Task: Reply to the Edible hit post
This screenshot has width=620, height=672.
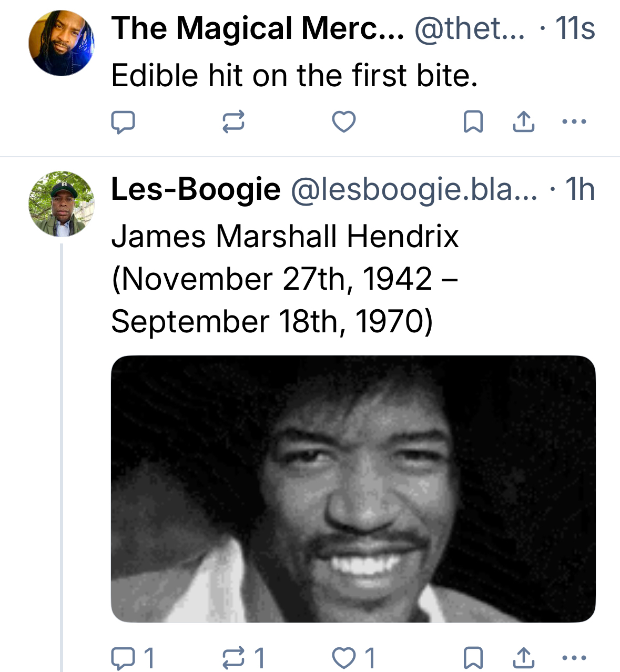Action: [x=123, y=122]
